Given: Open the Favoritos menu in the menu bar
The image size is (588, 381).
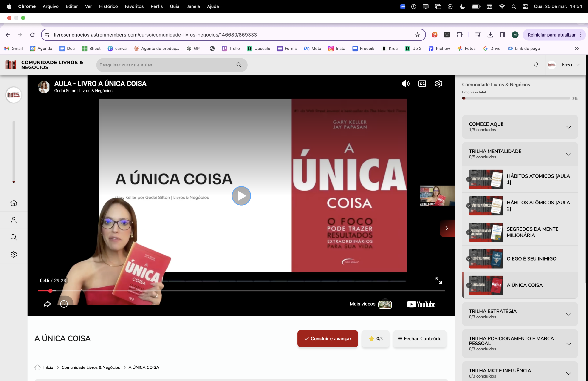Looking at the screenshot, I should tap(134, 6).
